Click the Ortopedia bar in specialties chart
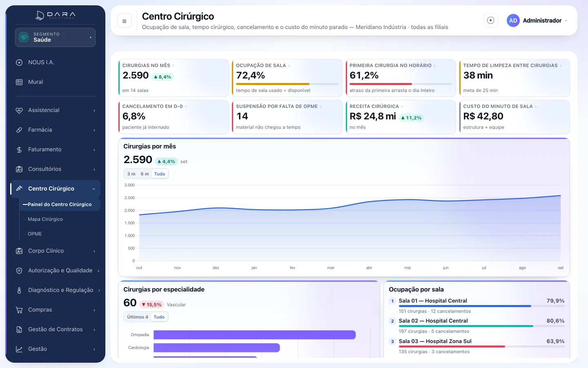This screenshot has width=588, height=368. point(254,335)
